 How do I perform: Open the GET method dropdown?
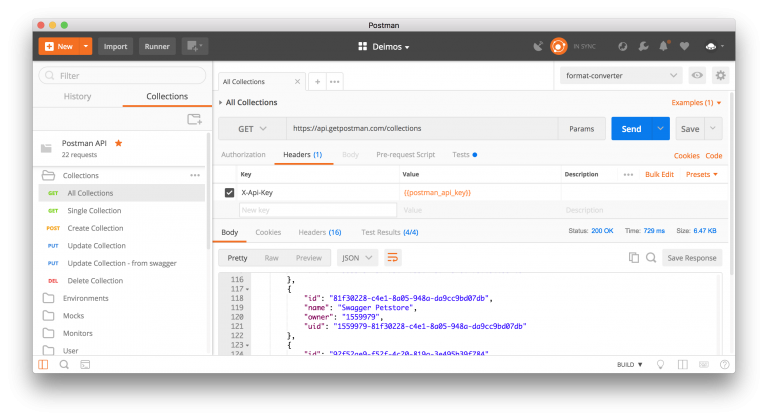252,129
